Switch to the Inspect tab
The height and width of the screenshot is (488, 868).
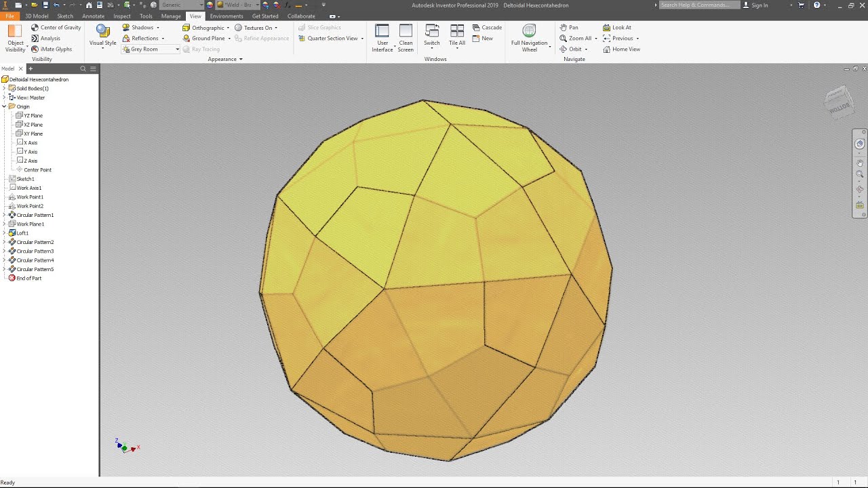(x=122, y=16)
